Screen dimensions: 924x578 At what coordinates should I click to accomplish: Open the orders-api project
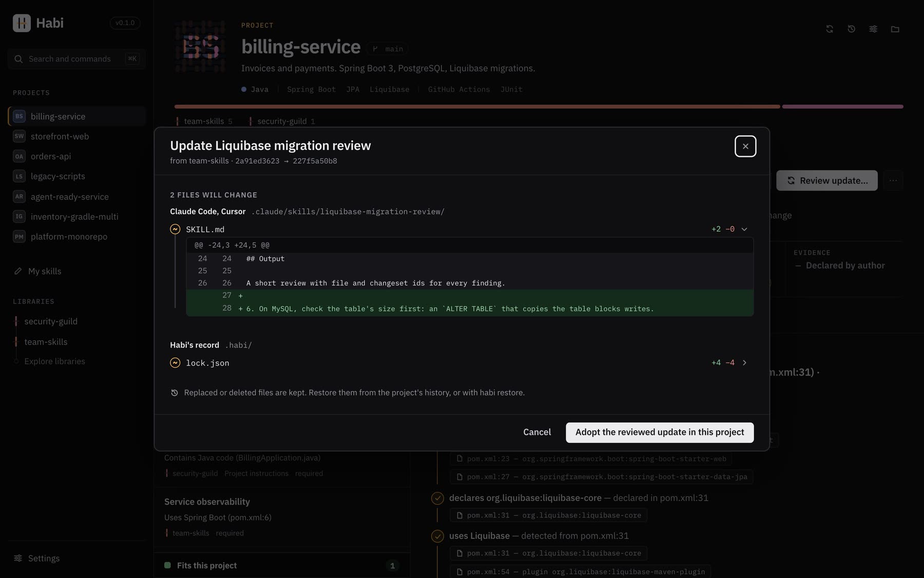click(77, 157)
